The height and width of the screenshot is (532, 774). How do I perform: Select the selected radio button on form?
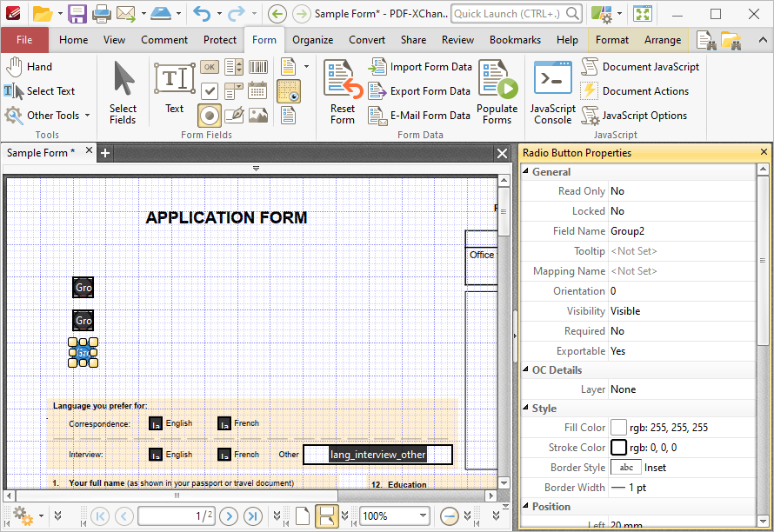(x=83, y=352)
